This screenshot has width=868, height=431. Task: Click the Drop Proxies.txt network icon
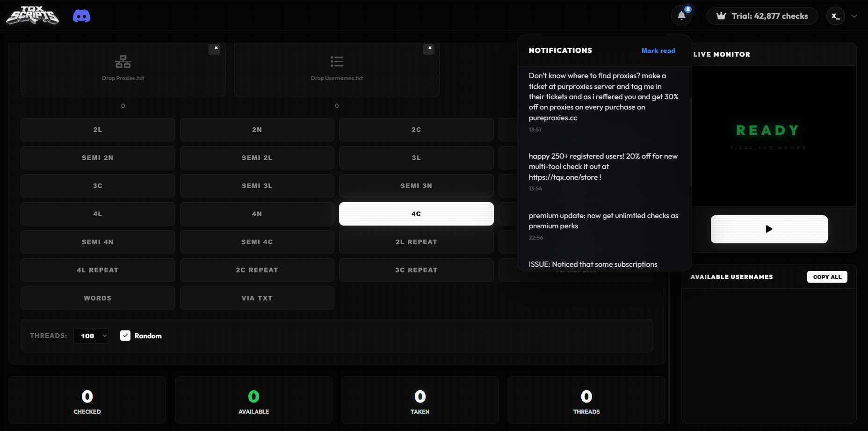(123, 61)
